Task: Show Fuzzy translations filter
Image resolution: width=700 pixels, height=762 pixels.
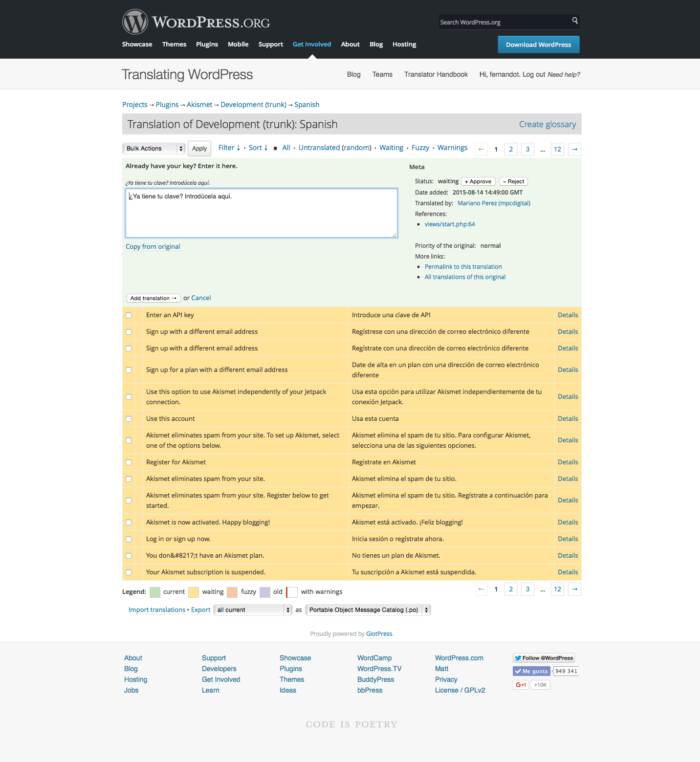Action: pos(420,148)
